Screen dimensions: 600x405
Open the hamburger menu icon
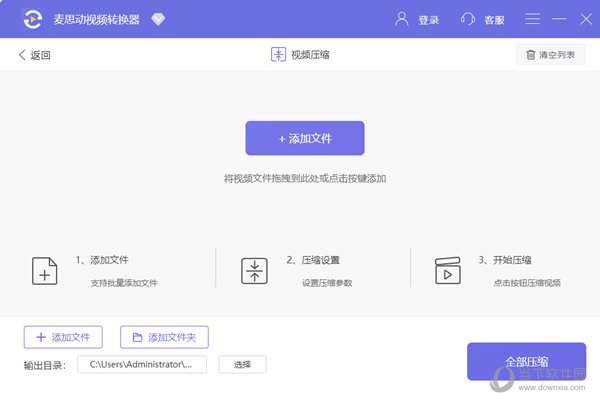(532, 19)
